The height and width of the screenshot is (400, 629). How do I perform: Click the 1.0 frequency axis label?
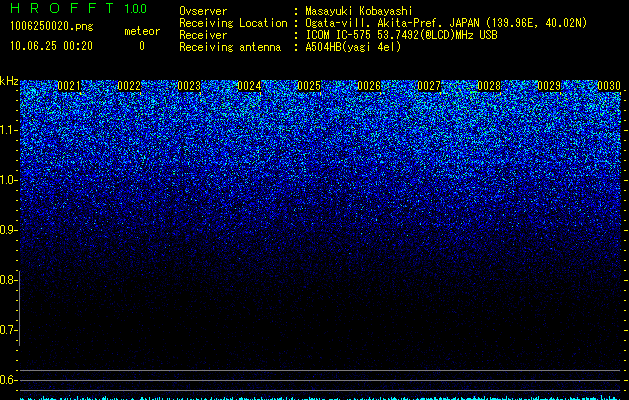[x=8, y=180]
